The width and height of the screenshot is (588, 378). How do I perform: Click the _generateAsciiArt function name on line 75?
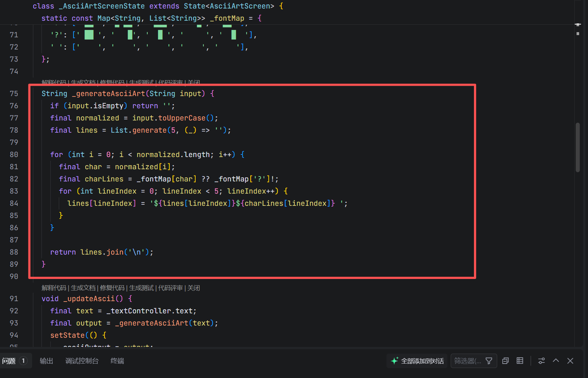point(109,93)
